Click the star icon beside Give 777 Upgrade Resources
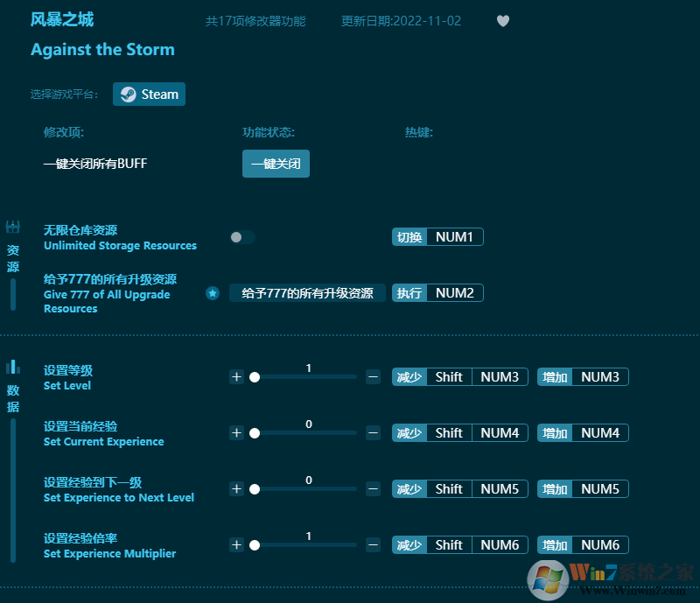700x603 pixels. [213, 293]
